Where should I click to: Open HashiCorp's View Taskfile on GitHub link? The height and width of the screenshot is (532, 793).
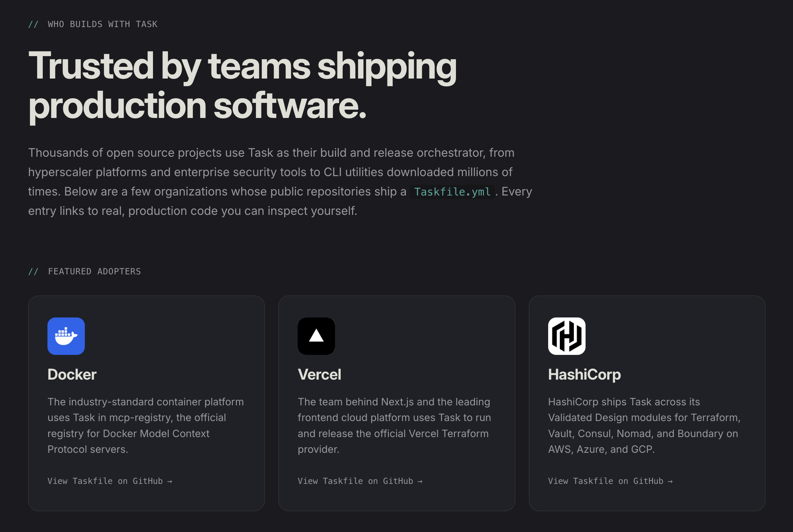click(x=610, y=481)
